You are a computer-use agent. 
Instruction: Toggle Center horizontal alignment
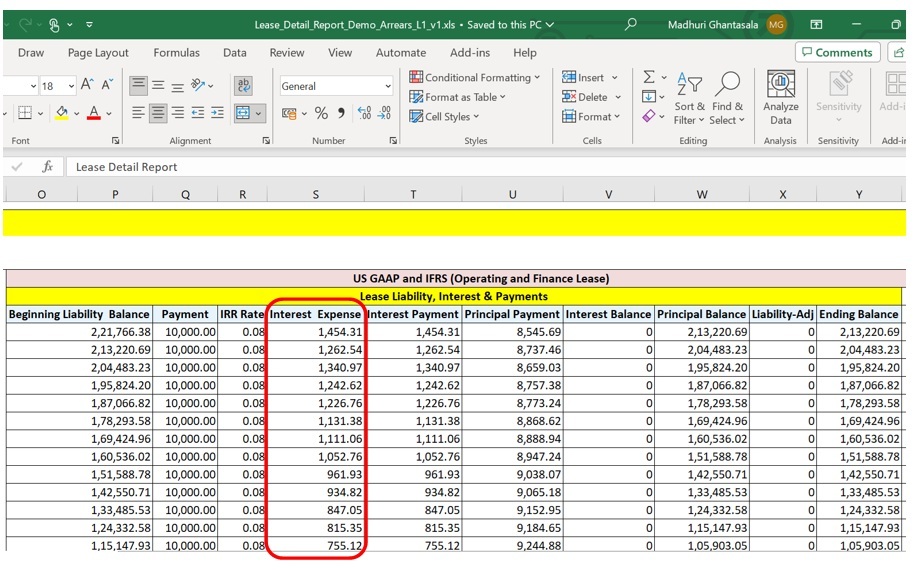pyautogui.click(x=158, y=114)
